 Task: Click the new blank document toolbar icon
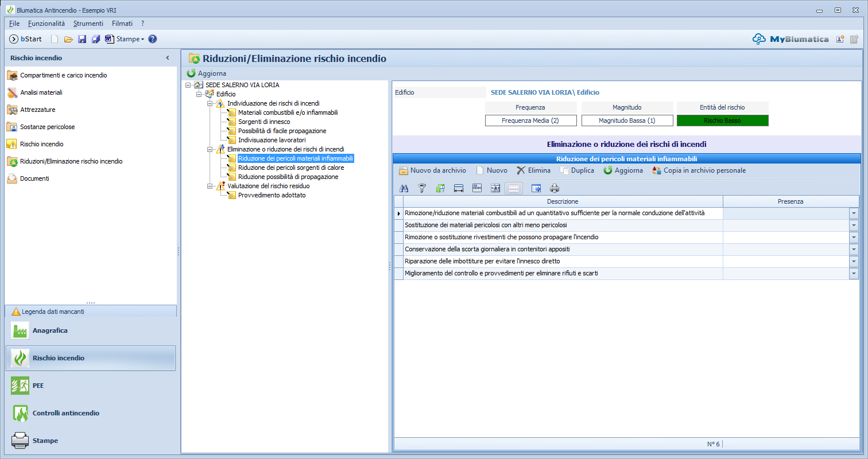coord(55,39)
